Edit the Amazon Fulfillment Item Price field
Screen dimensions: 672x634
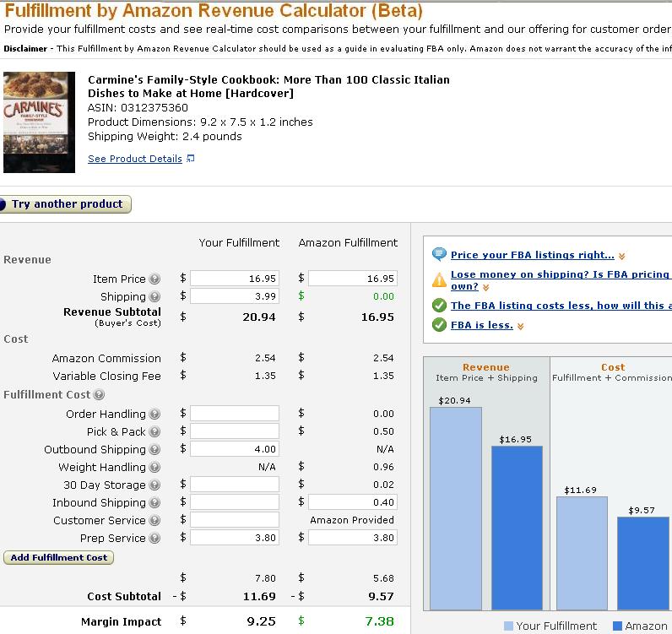(x=353, y=279)
